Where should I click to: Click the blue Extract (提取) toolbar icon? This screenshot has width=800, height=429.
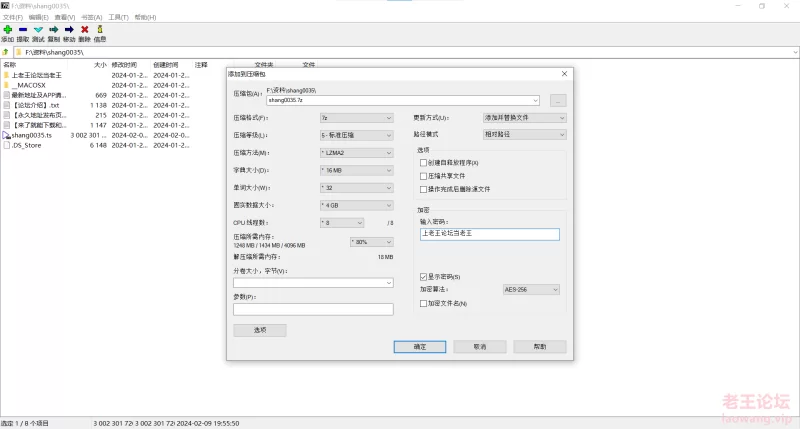coord(23,30)
